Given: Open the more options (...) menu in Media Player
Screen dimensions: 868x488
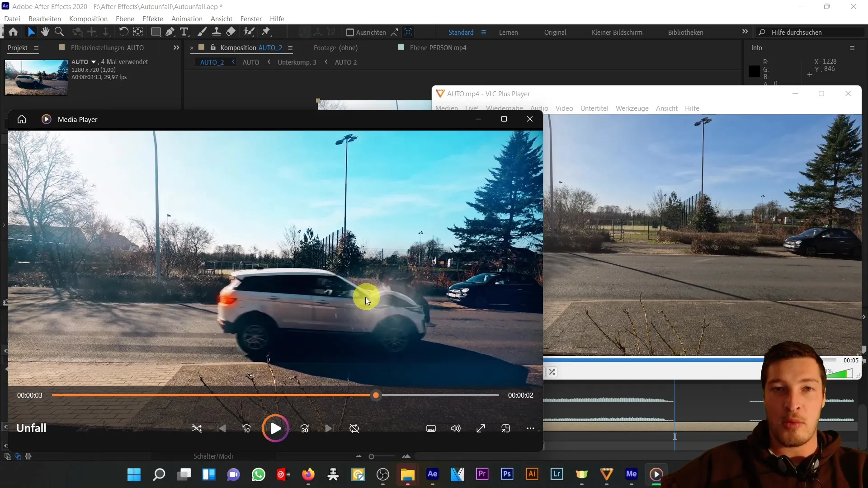Looking at the screenshot, I should click(530, 428).
